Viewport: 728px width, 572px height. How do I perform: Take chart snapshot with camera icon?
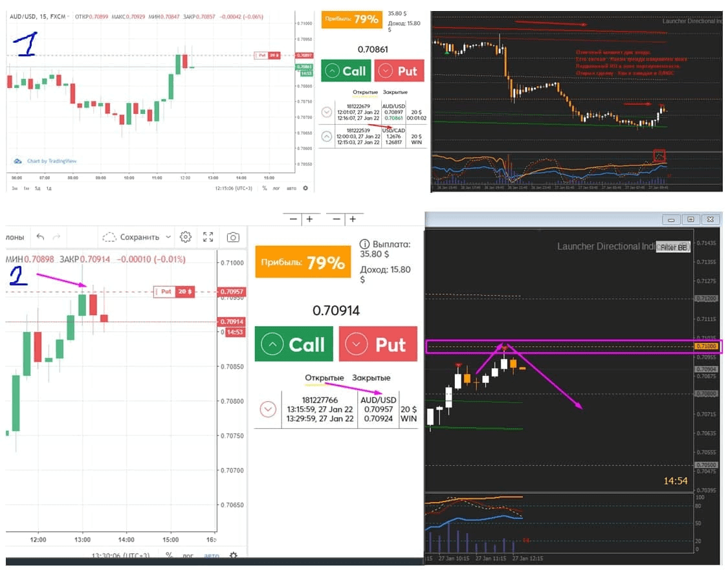(x=233, y=237)
